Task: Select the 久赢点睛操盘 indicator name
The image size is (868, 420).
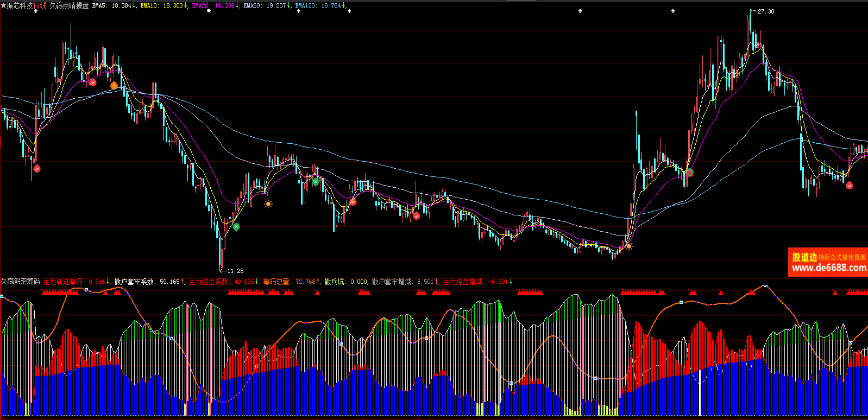Action: point(69,5)
